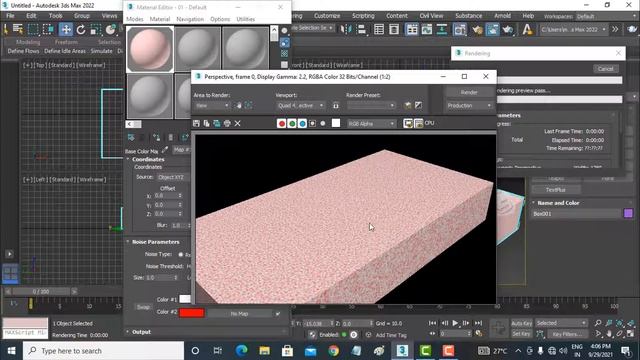Click Rectangular Selection Region icon
The image size is (640, 360).
click(x=33, y=29)
